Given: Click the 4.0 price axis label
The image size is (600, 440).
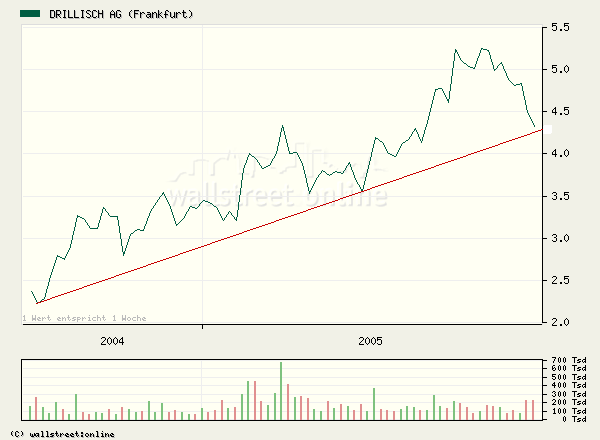Looking at the screenshot, I should click(557, 154).
